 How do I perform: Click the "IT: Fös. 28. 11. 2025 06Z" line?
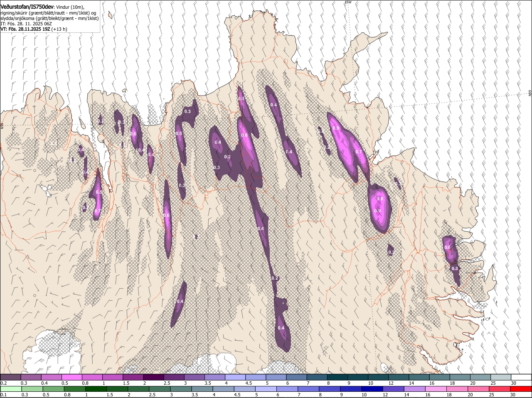(26, 24)
